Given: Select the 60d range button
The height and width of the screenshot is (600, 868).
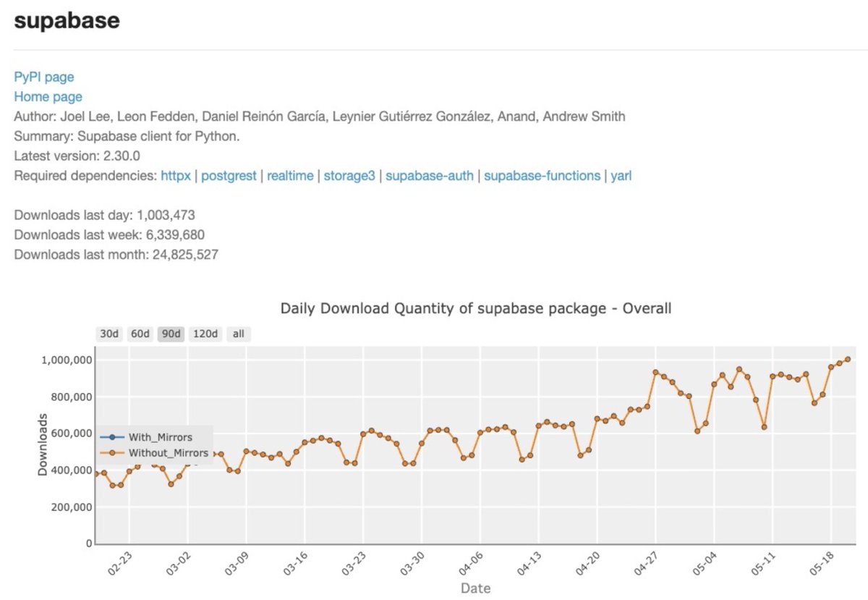Looking at the screenshot, I should pos(140,334).
